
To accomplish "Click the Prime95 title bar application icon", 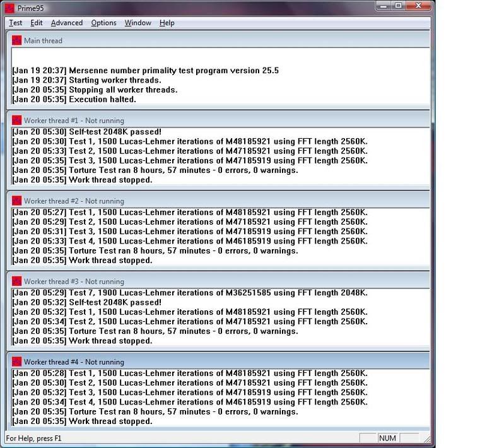I will point(10,8).
